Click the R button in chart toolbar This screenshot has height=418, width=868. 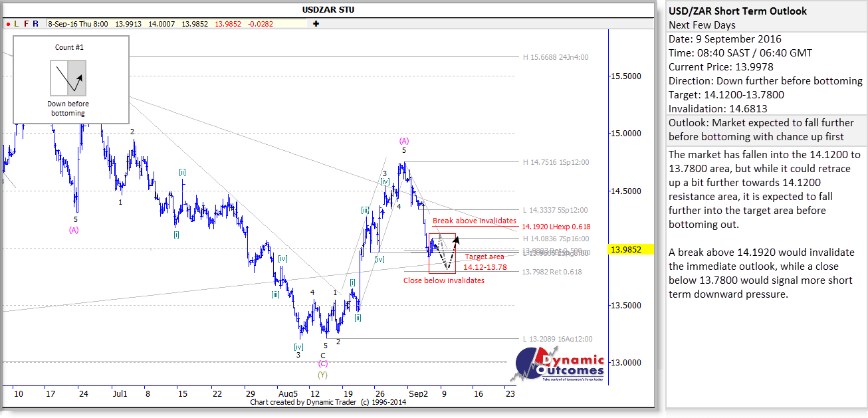[35, 23]
